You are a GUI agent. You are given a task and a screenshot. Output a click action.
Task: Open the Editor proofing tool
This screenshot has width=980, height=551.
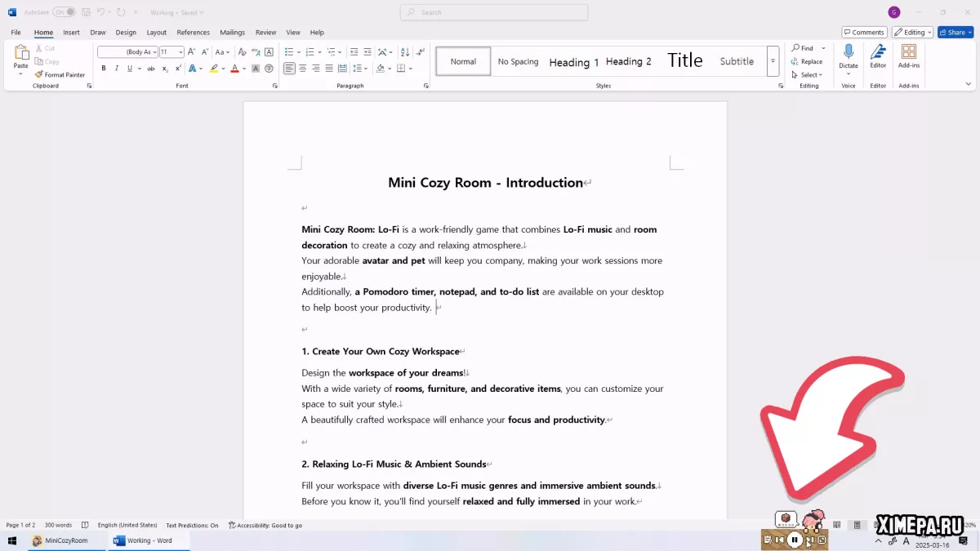point(878,56)
